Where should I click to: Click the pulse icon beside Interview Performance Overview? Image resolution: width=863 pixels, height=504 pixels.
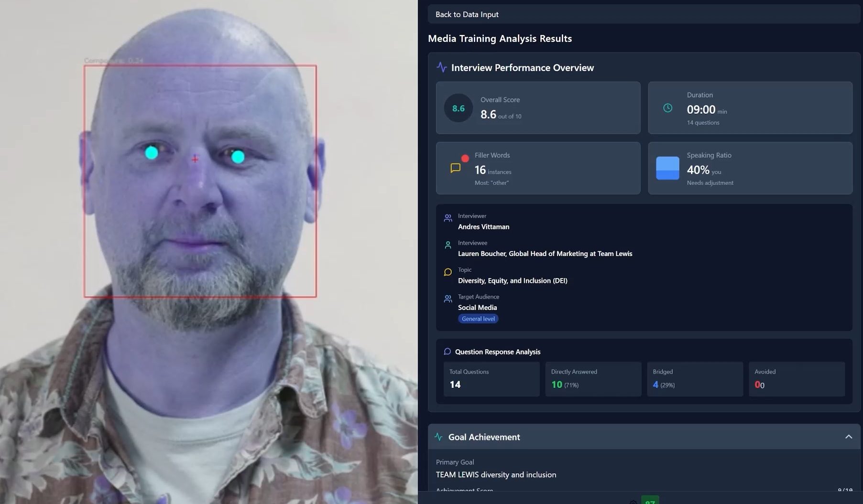[441, 67]
